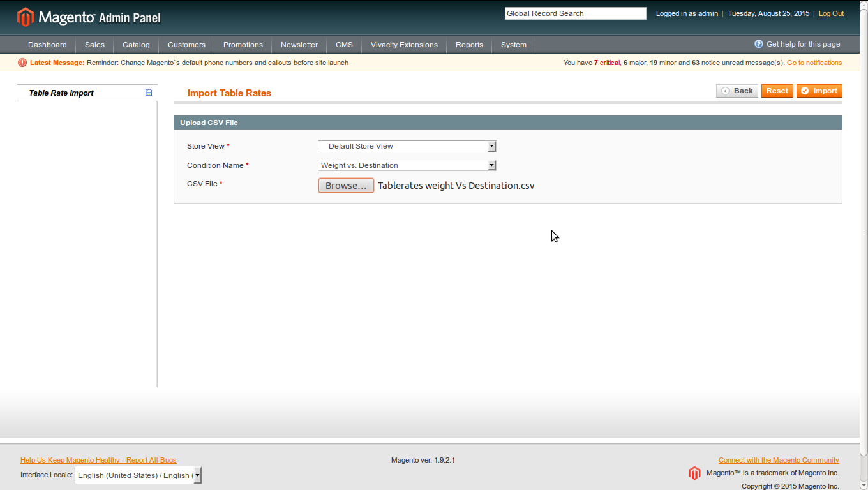Open the Report All Bugs link

pyautogui.click(x=98, y=460)
